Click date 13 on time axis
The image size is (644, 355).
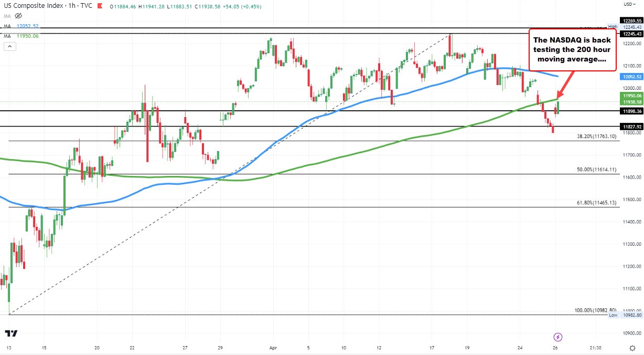(8, 347)
